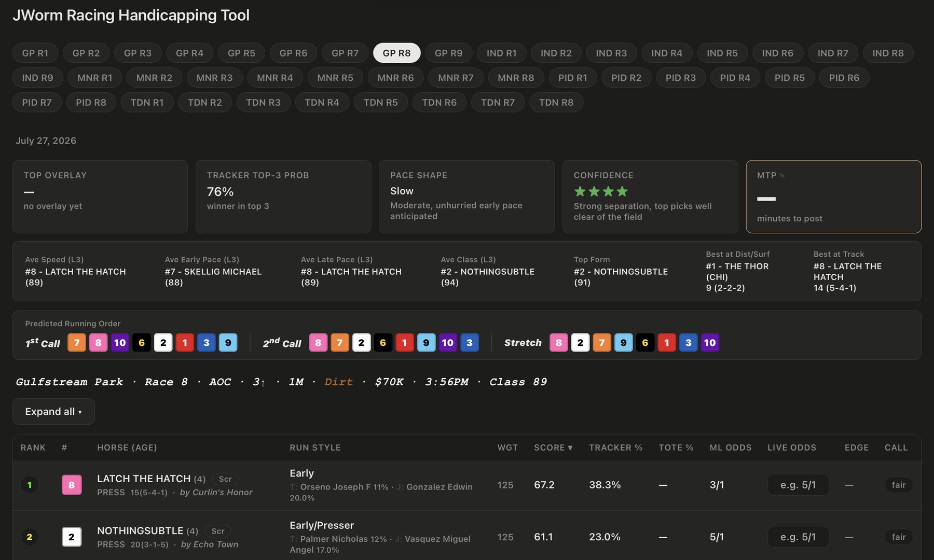Image resolution: width=934 pixels, height=560 pixels.
Task: Click the 38.3% tracker value
Action: coord(605,485)
